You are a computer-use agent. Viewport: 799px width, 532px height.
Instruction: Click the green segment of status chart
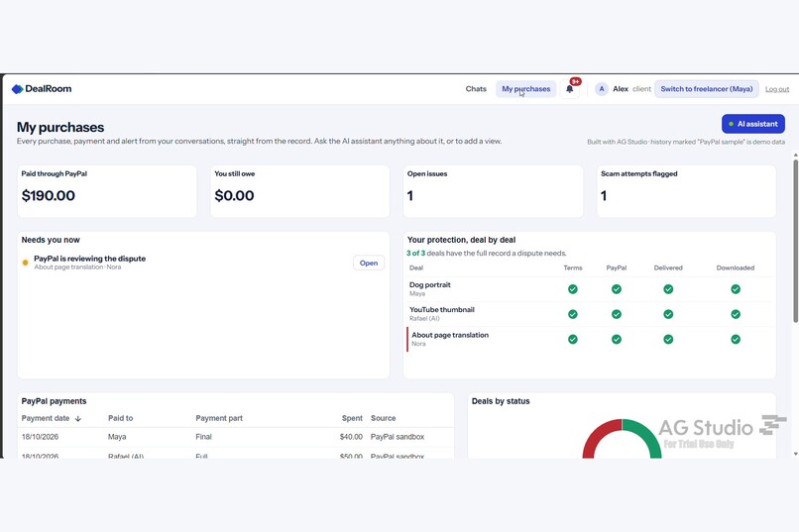pos(646,433)
